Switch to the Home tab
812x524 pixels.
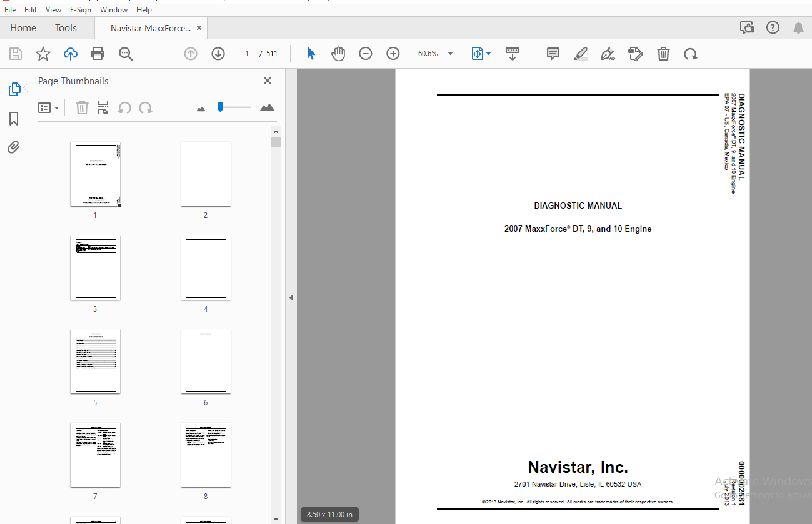click(x=23, y=27)
